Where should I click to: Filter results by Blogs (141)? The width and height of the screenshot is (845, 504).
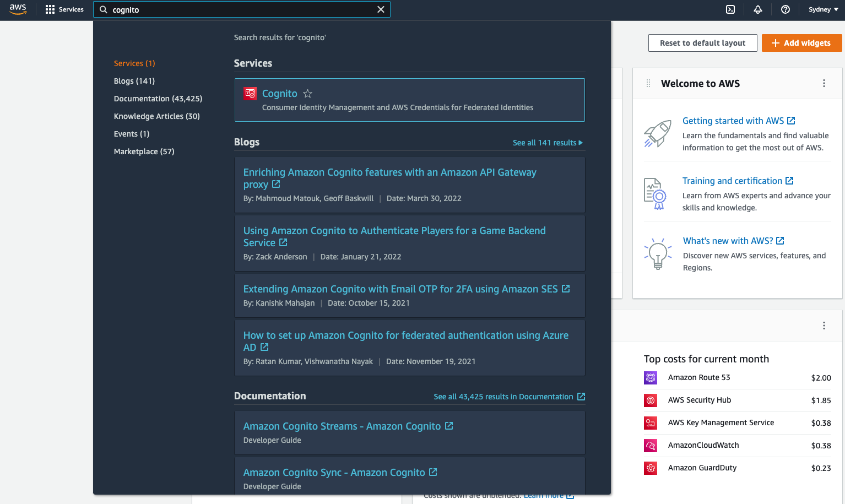point(134,81)
